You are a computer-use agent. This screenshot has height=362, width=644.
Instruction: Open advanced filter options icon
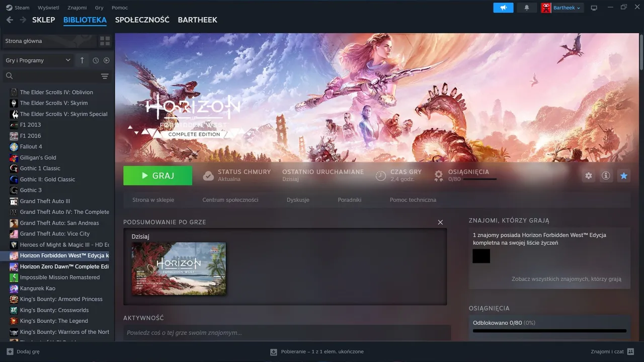(x=105, y=76)
